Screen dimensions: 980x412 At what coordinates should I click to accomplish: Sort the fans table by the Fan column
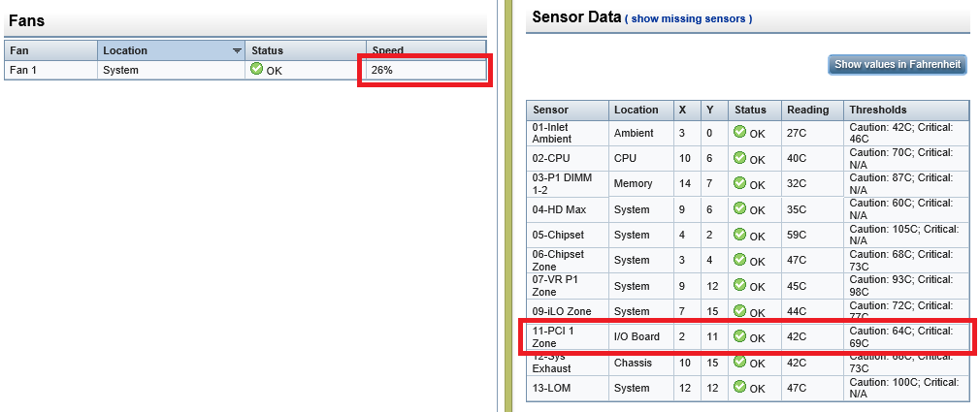tap(50, 50)
